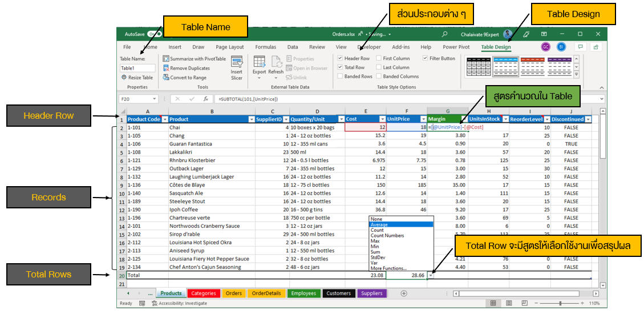Toggle the Filter Button checkbox
644x318 pixels.
425,58
